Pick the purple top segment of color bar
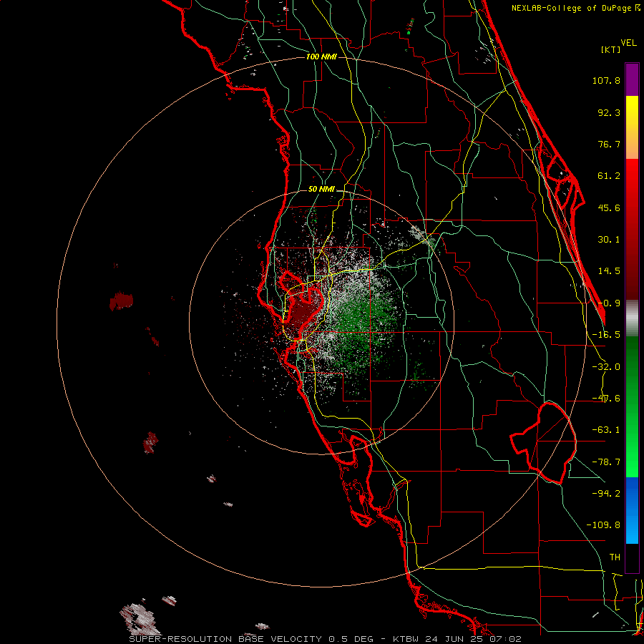The image size is (644, 644). [x=632, y=79]
